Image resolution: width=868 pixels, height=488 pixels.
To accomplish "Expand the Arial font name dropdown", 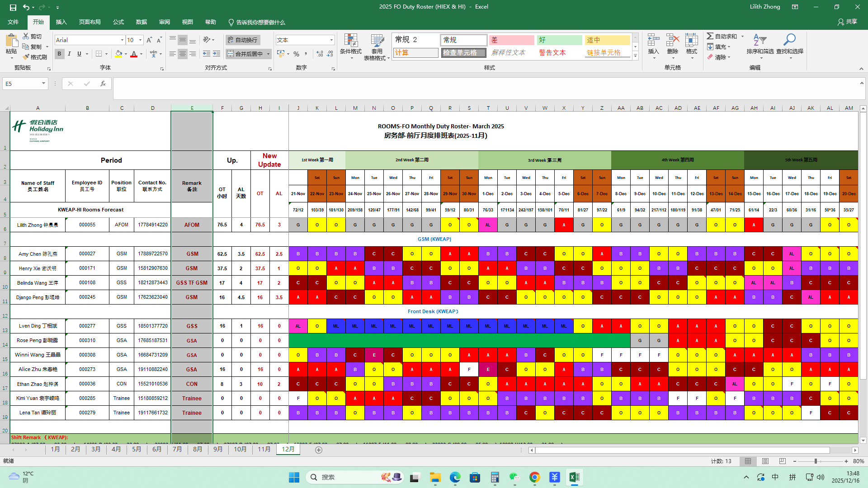I will tap(122, 40).
